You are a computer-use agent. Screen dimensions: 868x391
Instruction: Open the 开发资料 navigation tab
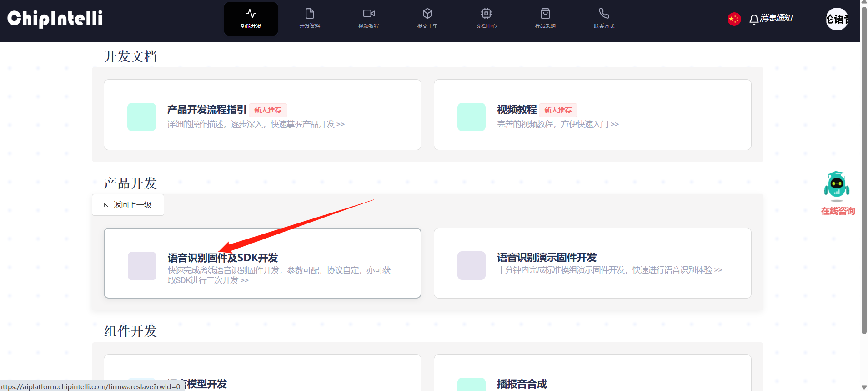tap(310, 19)
